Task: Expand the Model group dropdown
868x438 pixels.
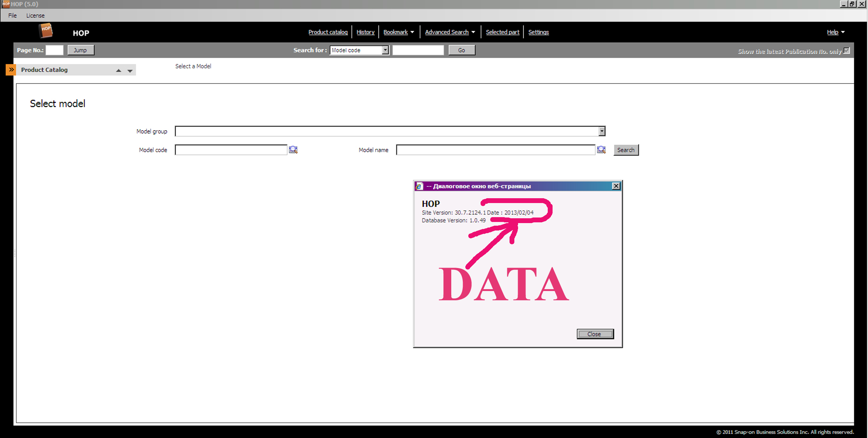Action: (x=602, y=131)
